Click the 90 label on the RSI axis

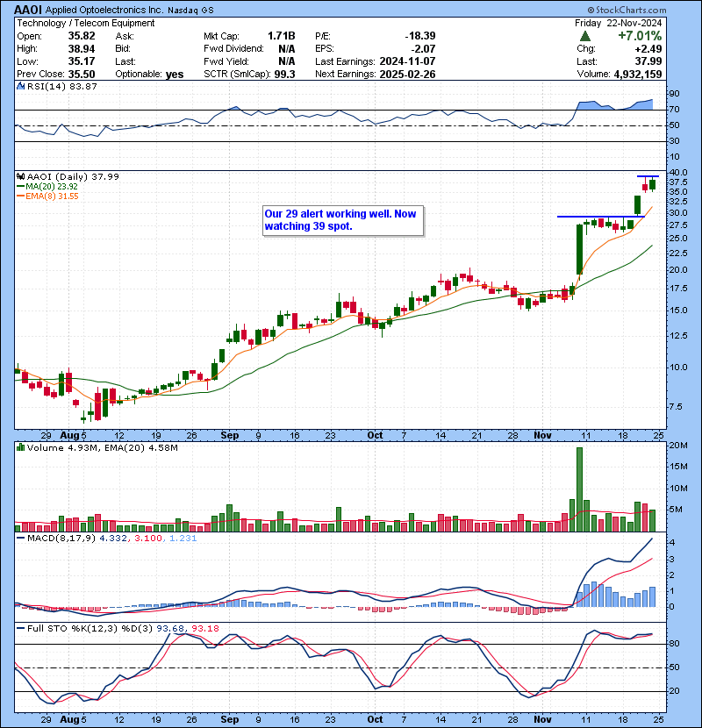674,93
